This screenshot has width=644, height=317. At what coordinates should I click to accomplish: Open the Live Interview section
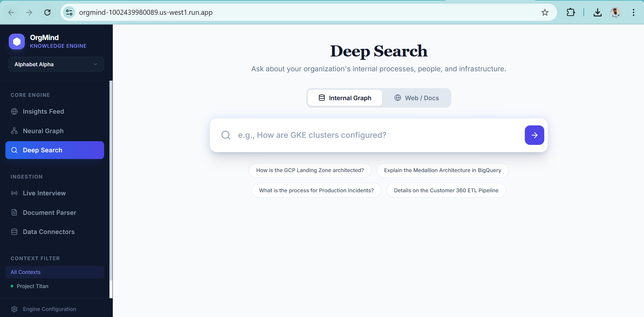pyautogui.click(x=55, y=193)
